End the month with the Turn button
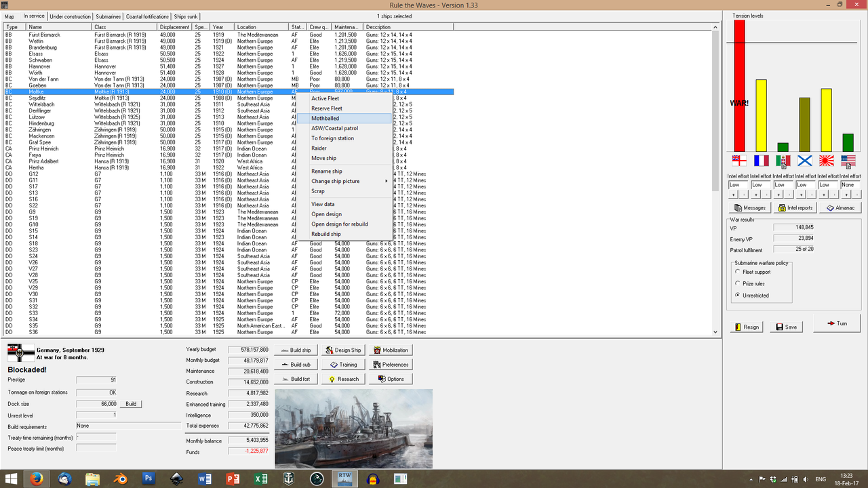The image size is (868, 488). (x=837, y=323)
